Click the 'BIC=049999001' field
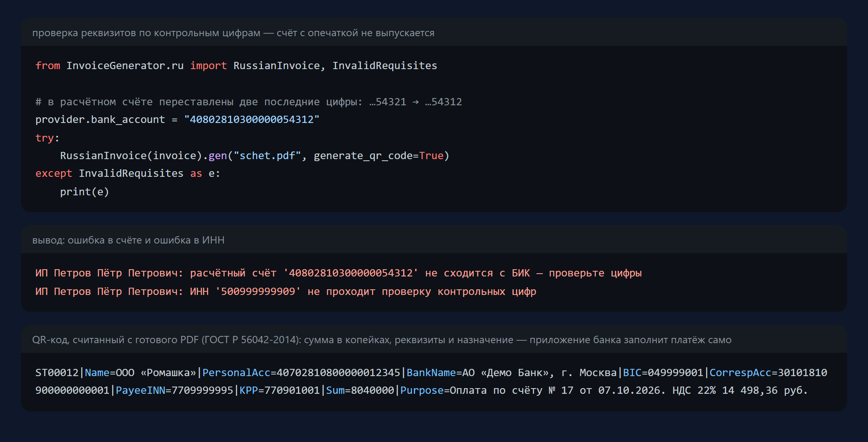The height and width of the screenshot is (442, 868). point(663,372)
